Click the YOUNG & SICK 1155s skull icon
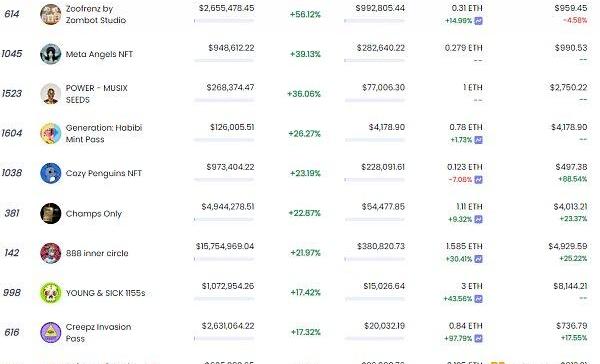600x364 pixels. [x=51, y=293]
